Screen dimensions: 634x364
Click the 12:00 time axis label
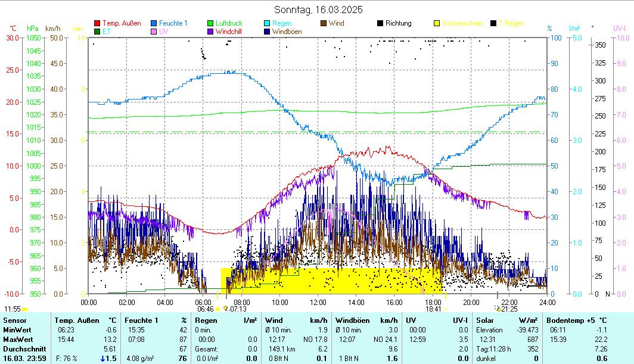pyautogui.click(x=318, y=303)
